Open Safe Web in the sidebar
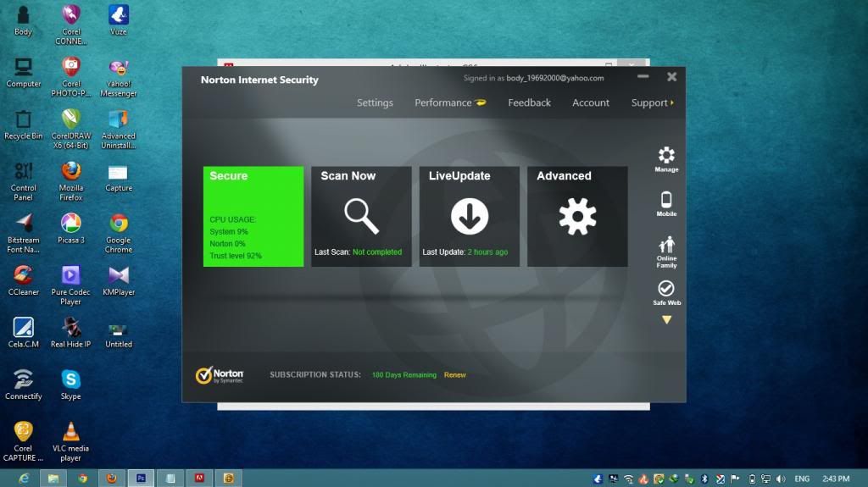 (666, 293)
